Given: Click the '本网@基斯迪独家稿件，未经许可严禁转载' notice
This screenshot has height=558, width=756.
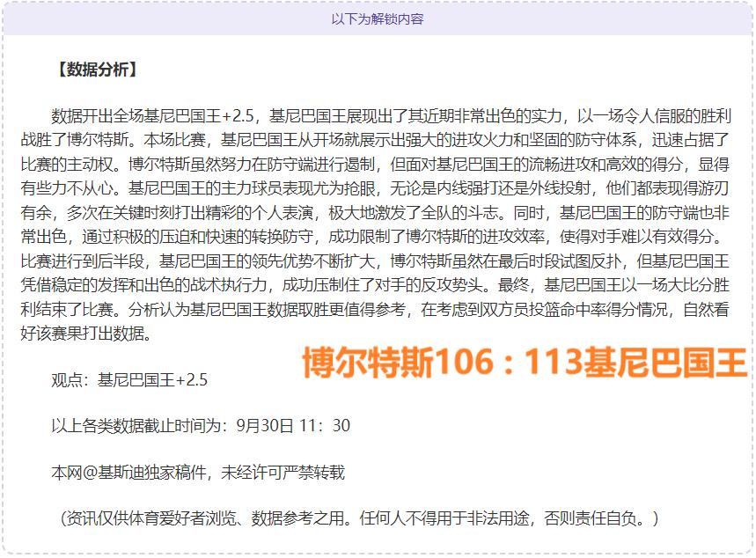Looking at the screenshot, I should (198, 473).
